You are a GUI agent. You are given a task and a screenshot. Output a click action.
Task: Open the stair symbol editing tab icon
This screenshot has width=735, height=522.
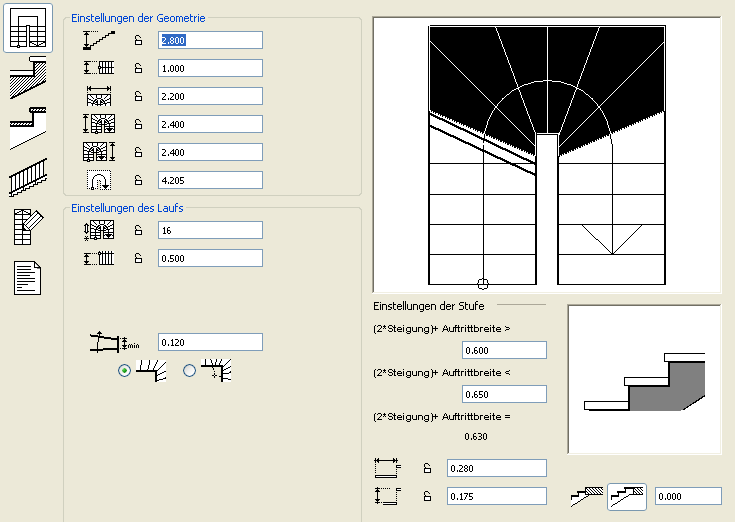[28, 227]
